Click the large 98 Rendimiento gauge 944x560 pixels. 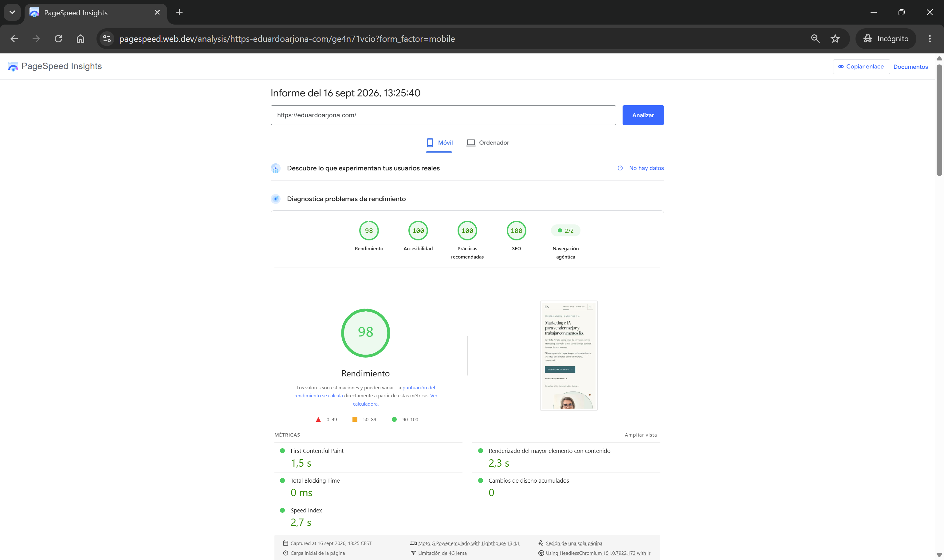pos(365,333)
